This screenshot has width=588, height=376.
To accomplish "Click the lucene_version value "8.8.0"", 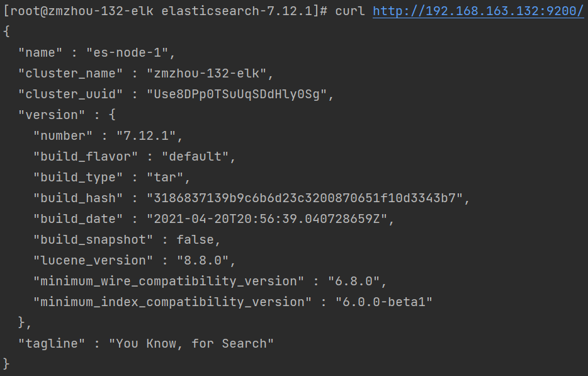I will coord(203,260).
